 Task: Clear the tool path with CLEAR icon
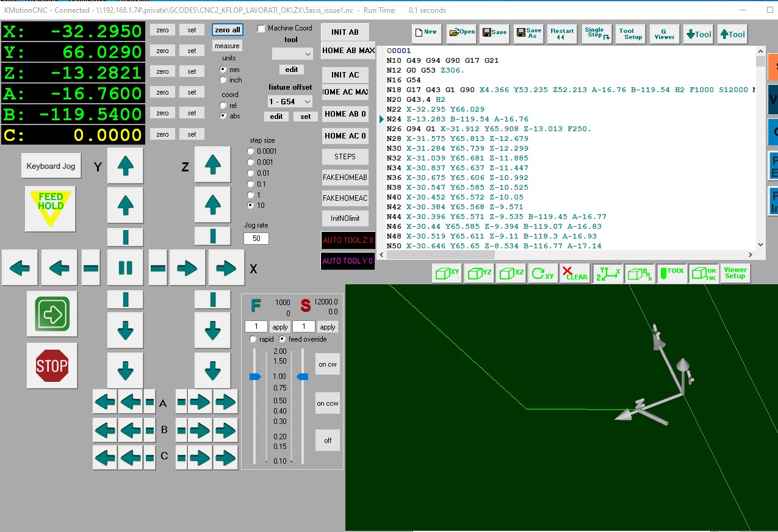click(574, 274)
